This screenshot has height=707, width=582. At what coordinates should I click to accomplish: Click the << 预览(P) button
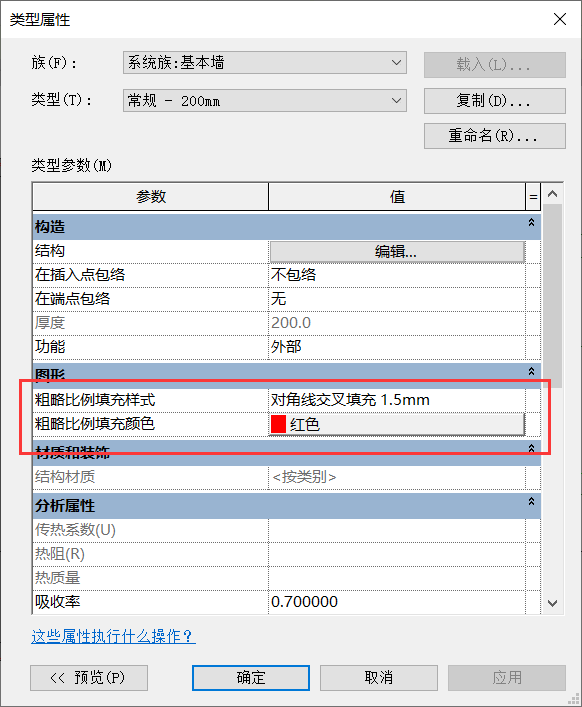tap(89, 678)
